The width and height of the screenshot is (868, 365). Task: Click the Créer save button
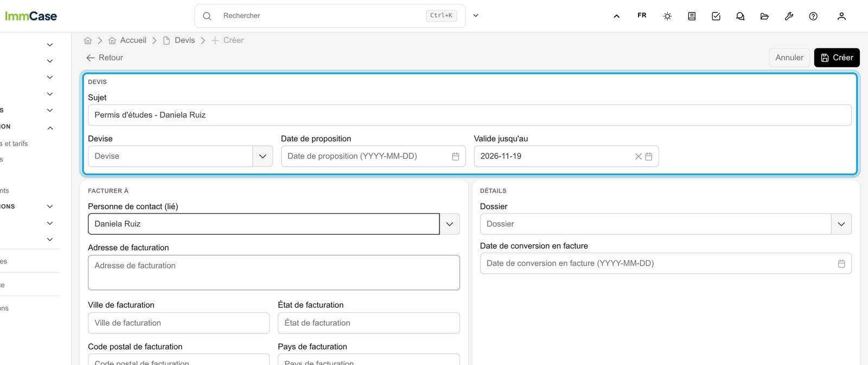tap(837, 58)
